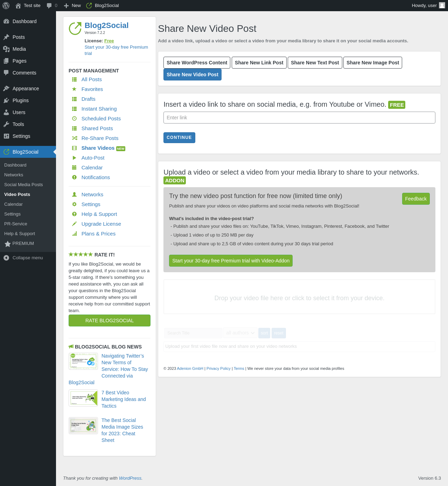This screenshot has height=486, width=448.
Task: Click the sort button
Action: coord(264,333)
